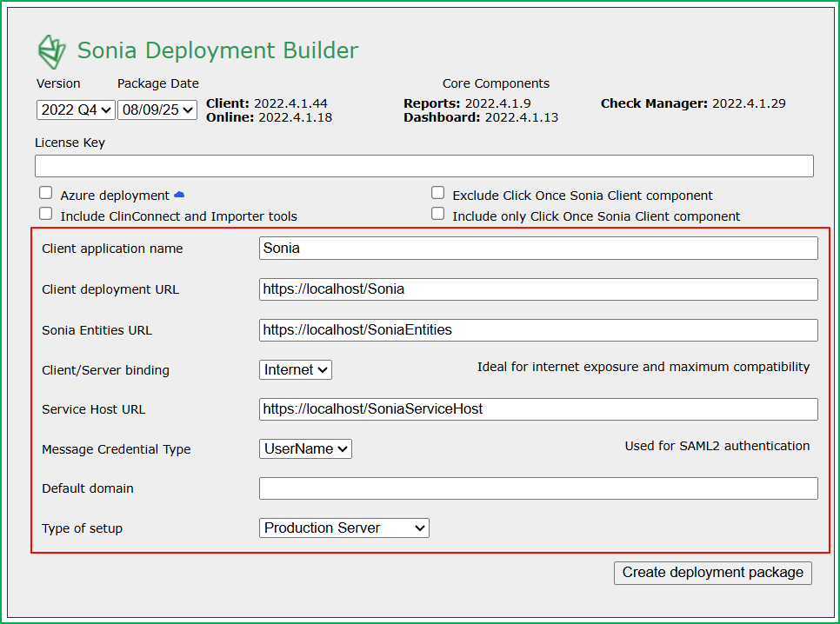Open Type of setup Production Server dropdown

click(344, 528)
